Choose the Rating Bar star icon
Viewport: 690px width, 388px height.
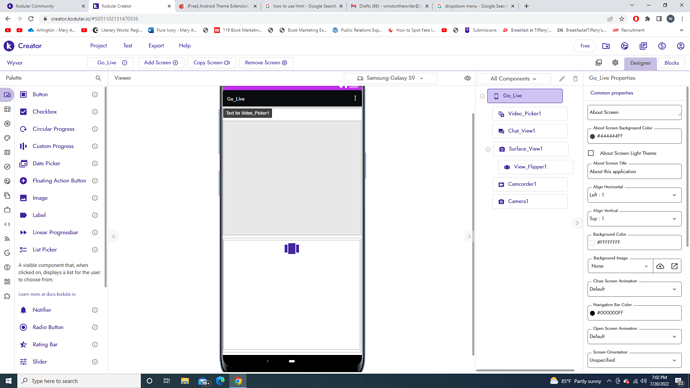pos(23,344)
